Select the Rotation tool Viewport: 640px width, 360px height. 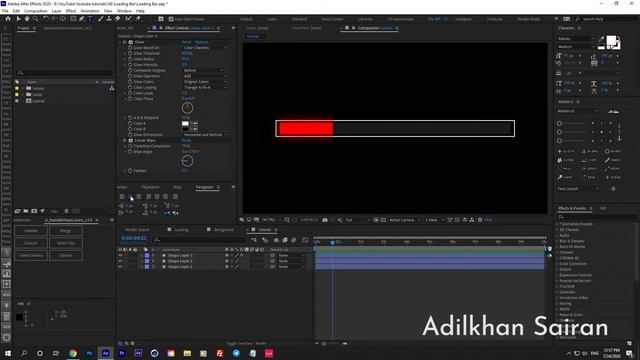(46, 19)
